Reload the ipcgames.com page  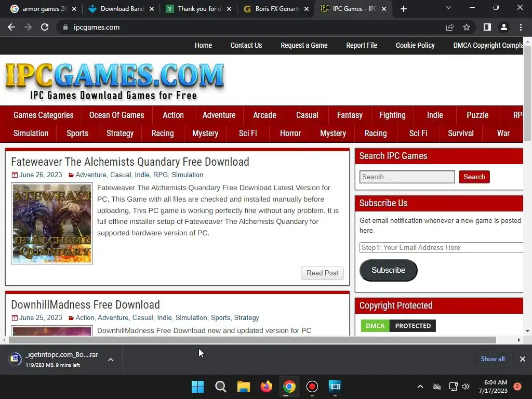click(x=45, y=27)
